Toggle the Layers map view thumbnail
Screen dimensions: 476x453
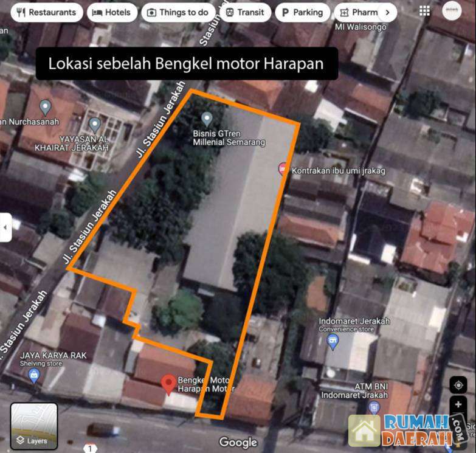[34, 426]
